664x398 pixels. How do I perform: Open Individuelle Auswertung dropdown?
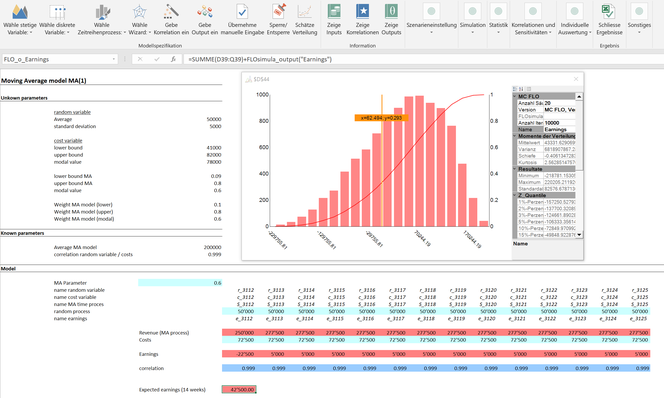click(x=574, y=19)
